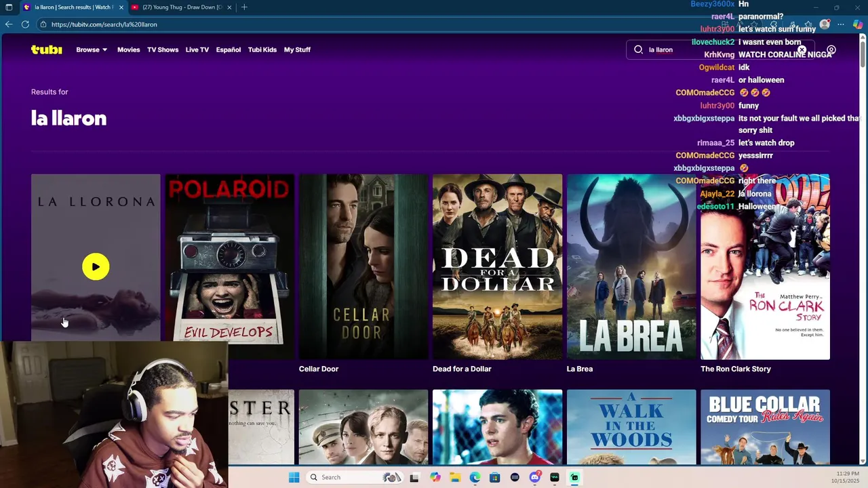The width and height of the screenshot is (868, 488).
Task: Open the Tubi account profile icon
Action: click(x=831, y=49)
